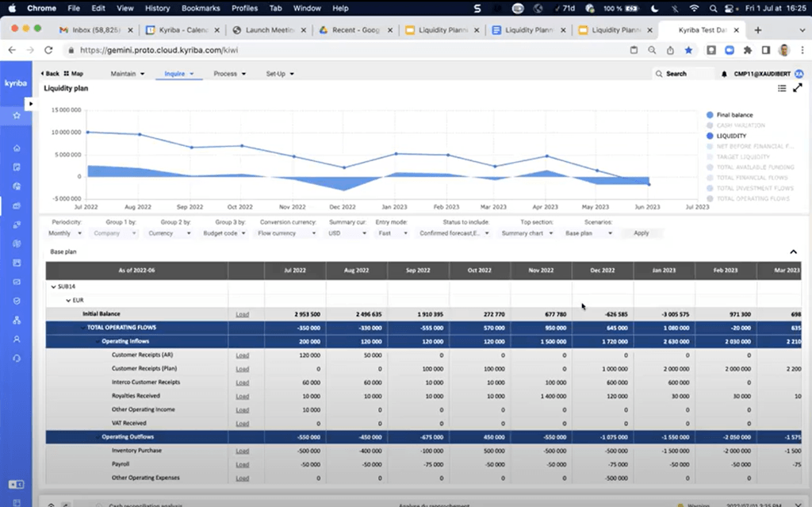812x507 pixels.
Task: Click the favorites star in Kyriba sidebar
Action: tap(17, 115)
